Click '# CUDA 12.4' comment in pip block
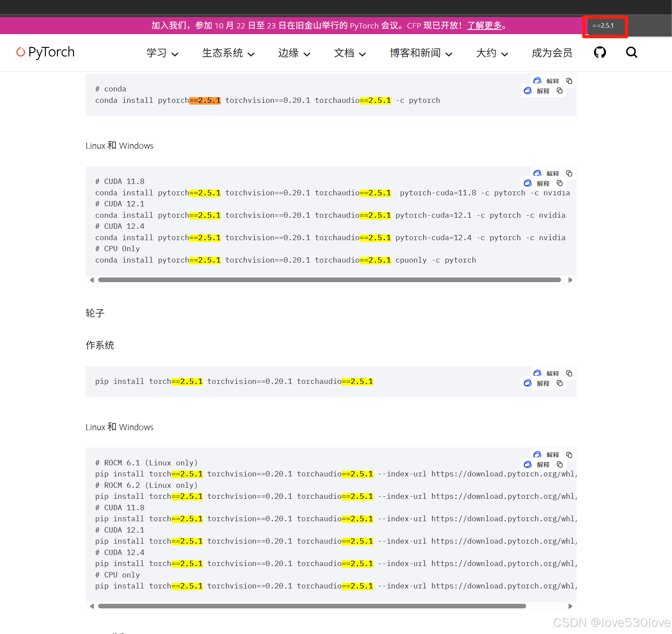 coord(120,553)
